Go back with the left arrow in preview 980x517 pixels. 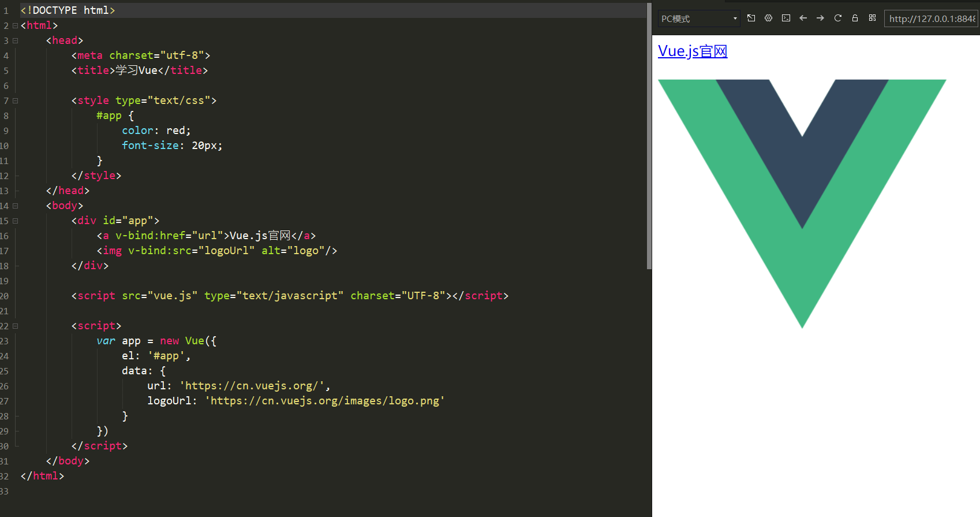(x=803, y=18)
